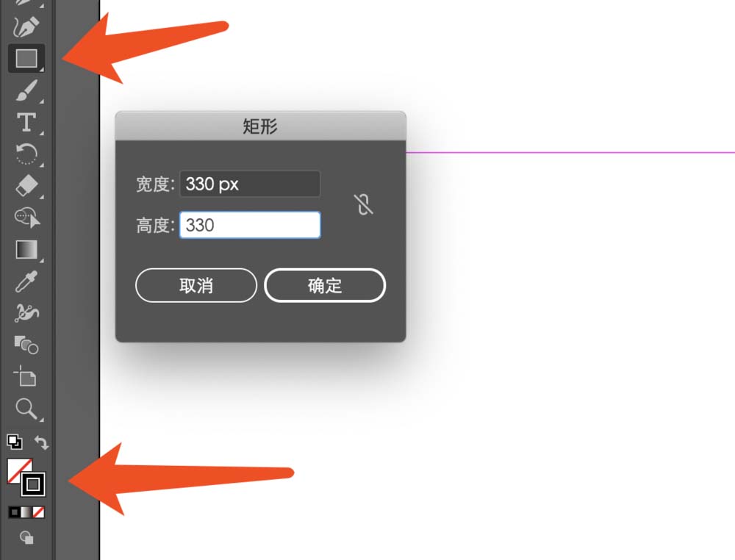Select the Type tool
735x560 pixels.
click(26, 122)
